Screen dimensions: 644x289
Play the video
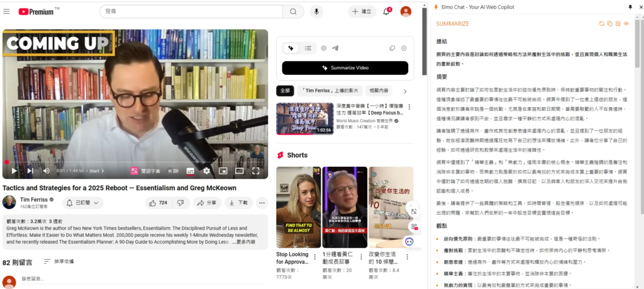(x=14, y=171)
